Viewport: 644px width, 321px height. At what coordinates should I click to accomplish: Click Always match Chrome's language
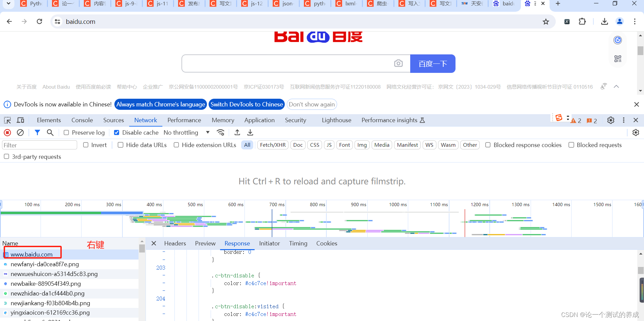click(x=161, y=104)
